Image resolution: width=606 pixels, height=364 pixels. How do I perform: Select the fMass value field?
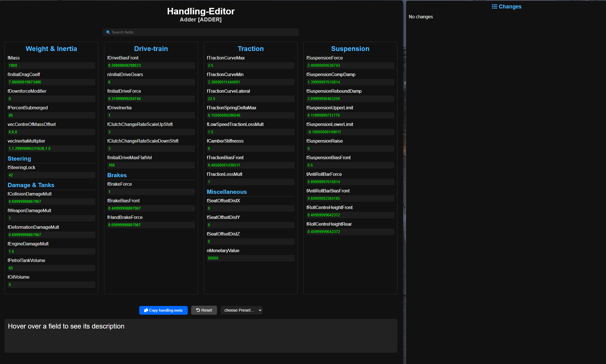51,65
